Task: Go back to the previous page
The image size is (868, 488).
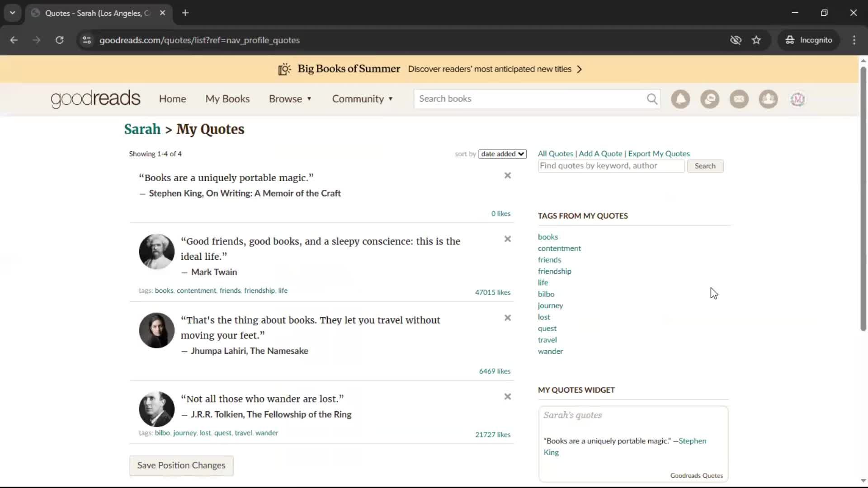Action: point(14,40)
